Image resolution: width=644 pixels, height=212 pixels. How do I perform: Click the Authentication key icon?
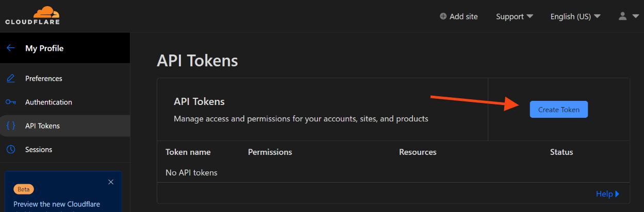pos(10,102)
